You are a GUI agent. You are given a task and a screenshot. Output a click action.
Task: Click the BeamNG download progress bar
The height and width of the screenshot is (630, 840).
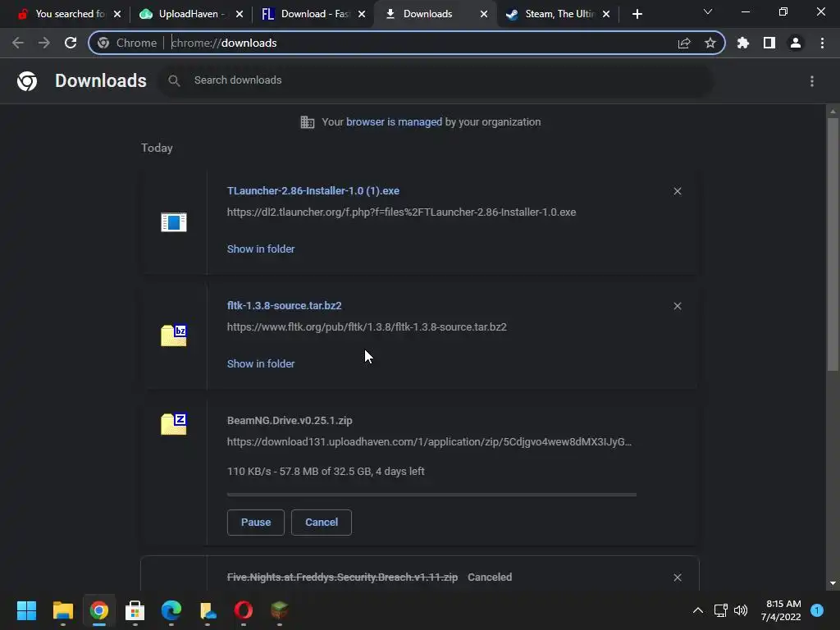[x=431, y=495]
